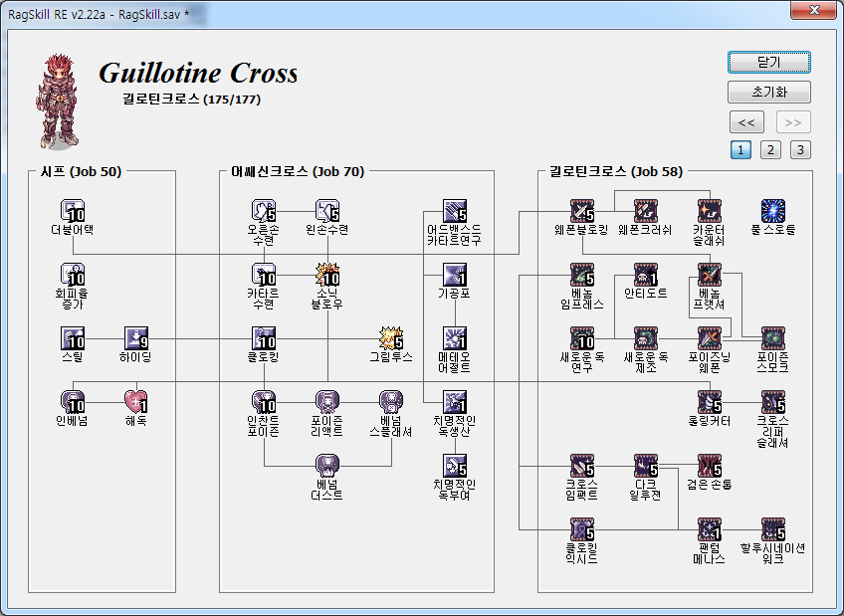The height and width of the screenshot is (616, 844).
Task: Click the 베놈 프랫셔 skill icon
Action: tap(710, 275)
